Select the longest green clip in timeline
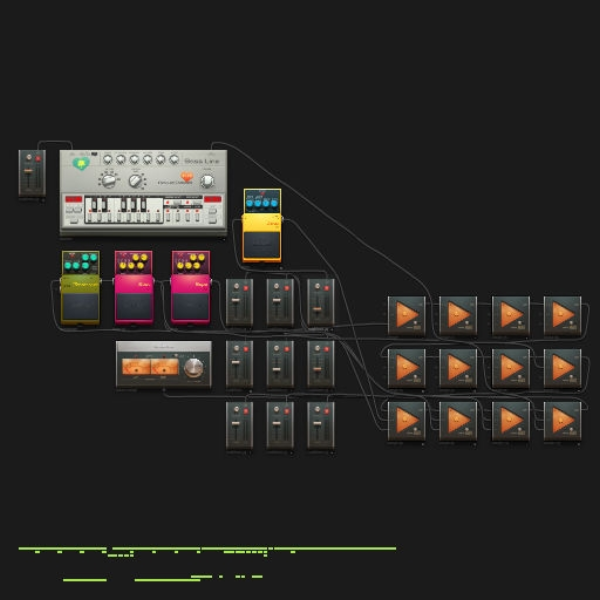The width and height of the screenshot is (600, 600). click(335, 548)
